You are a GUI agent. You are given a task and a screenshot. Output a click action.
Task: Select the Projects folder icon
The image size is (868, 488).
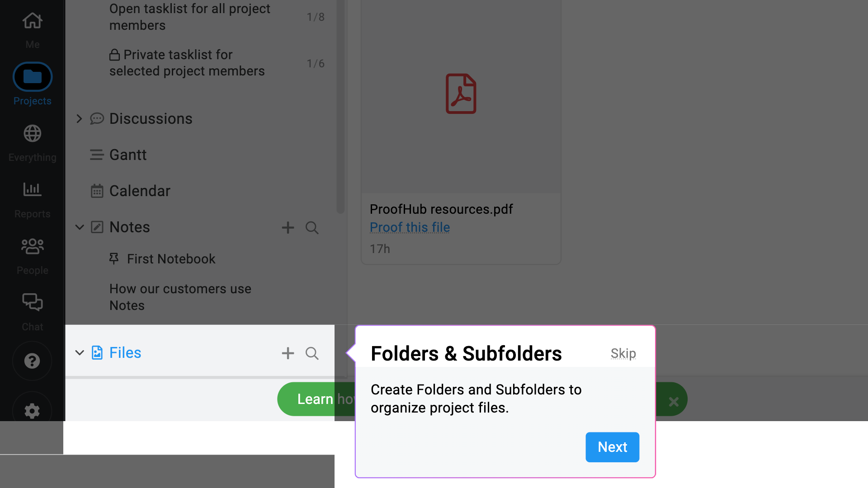(32, 76)
